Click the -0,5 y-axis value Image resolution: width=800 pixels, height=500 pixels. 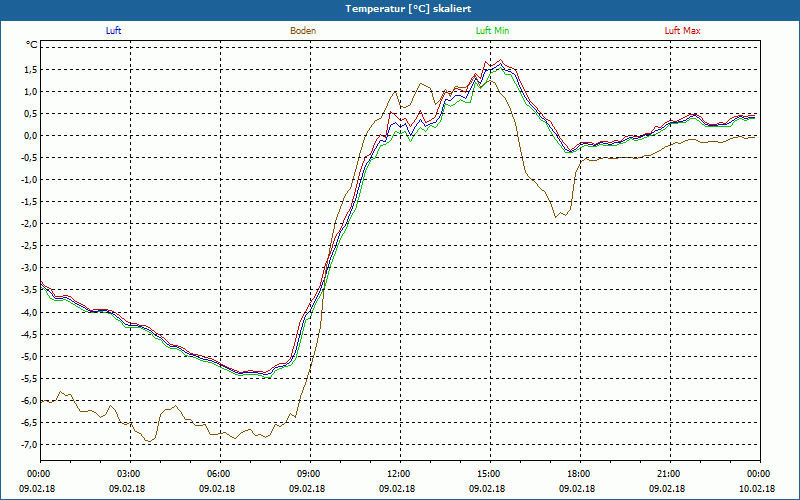tap(29, 158)
